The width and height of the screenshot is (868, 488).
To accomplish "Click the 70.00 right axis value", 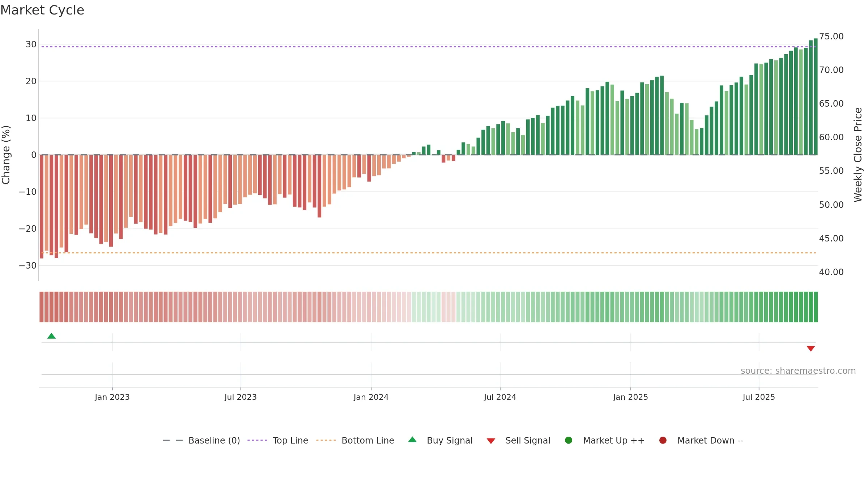I will (831, 70).
